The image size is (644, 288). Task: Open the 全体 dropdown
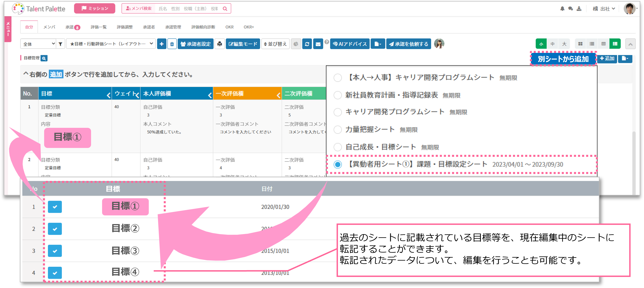point(38,44)
